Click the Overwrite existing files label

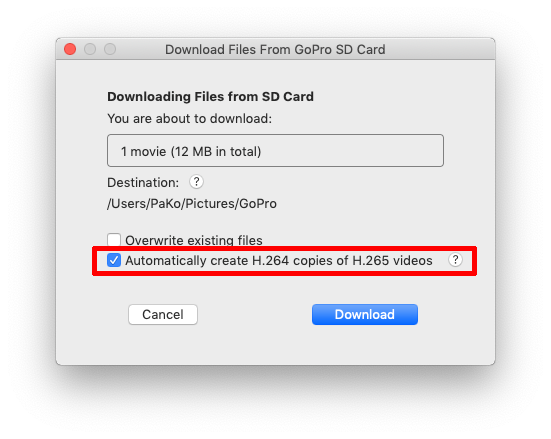coord(194,240)
